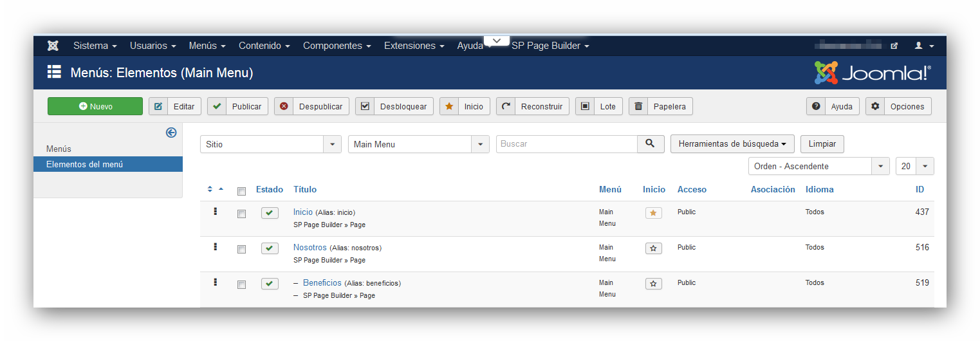The height and width of the screenshot is (341, 980).
Task: Click the green Nuevo button
Action: 95,106
